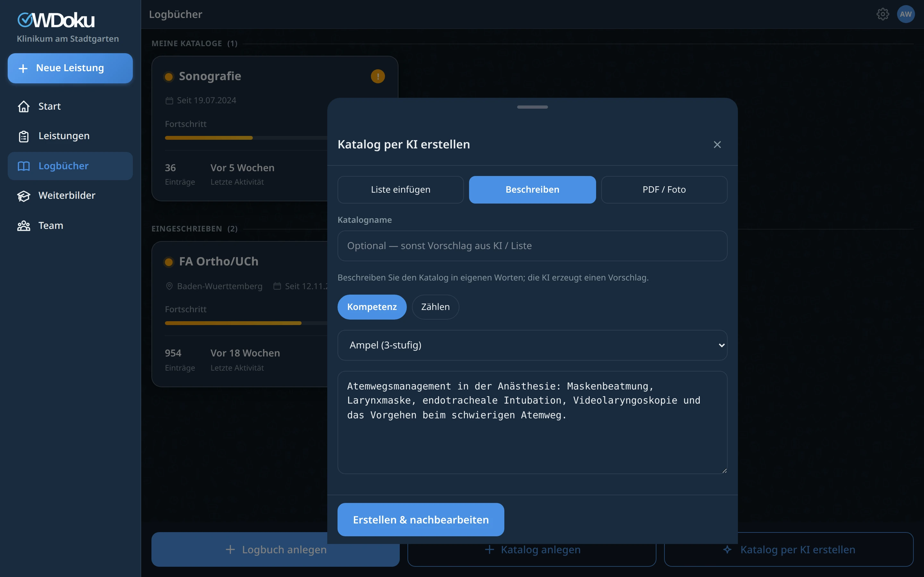Click the Start home icon
924x577 pixels.
pos(24,106)
